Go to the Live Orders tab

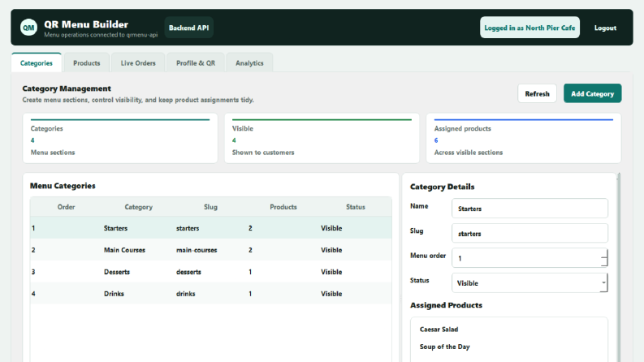(x=138, y=62)
